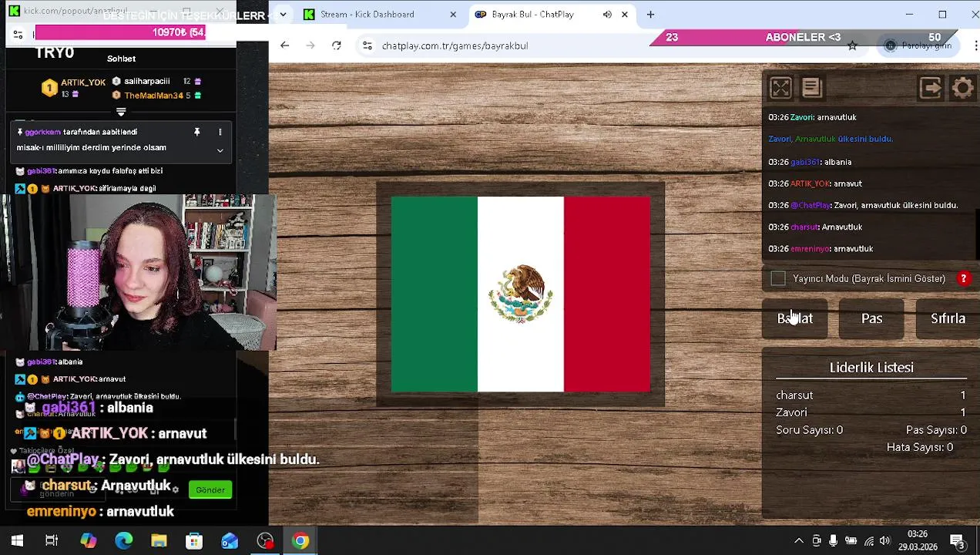Open Outlook from taskbar
The image size is (980, 555).
click(x=230, y=541)
